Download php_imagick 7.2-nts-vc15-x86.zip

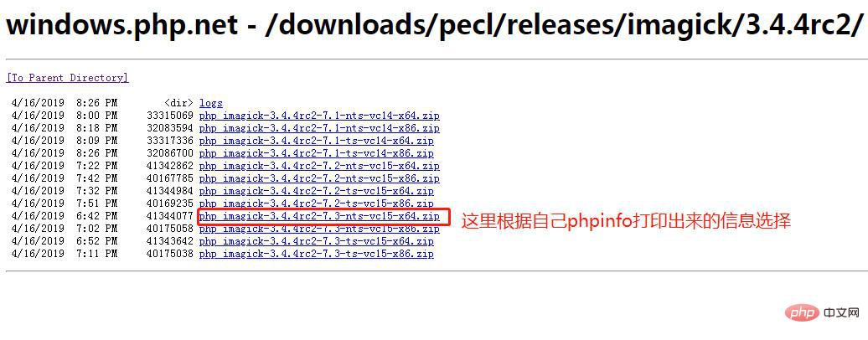click(319, 179)
